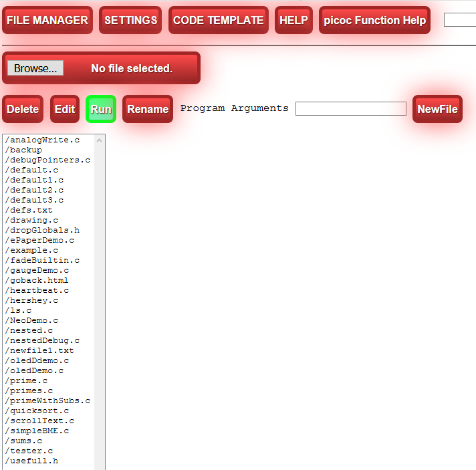
Task: Select /nested.c in the file list
Action: click(x=49, y=330)
